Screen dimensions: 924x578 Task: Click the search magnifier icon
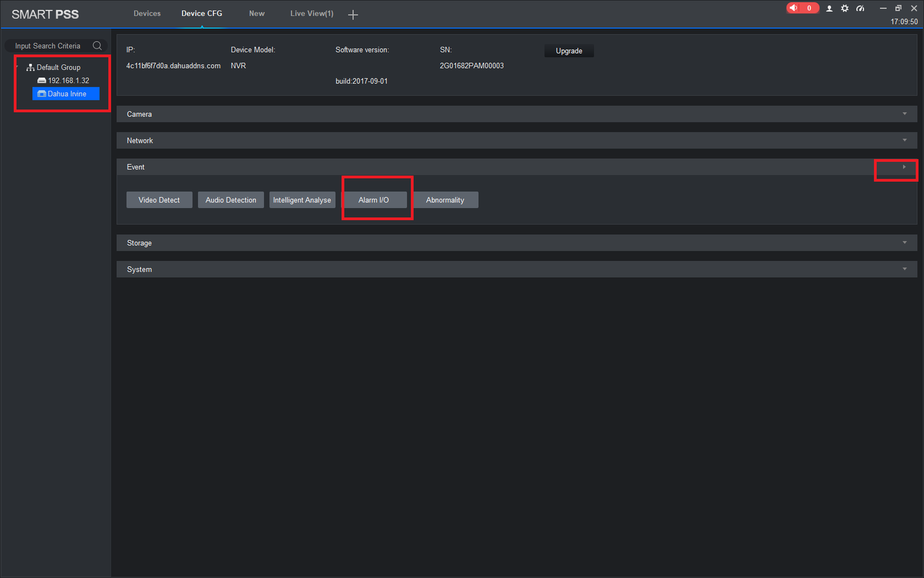pos(97,46)
